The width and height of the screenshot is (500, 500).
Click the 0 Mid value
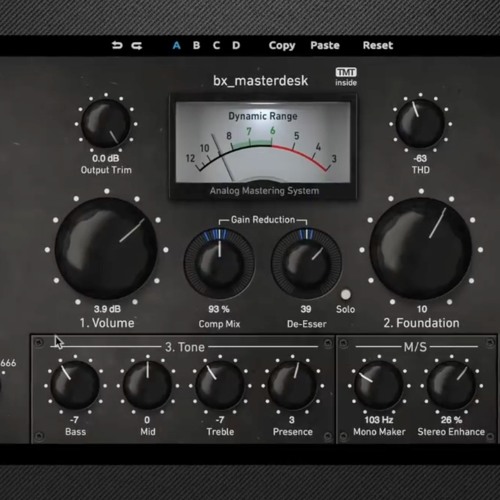[x=147, y=420]
